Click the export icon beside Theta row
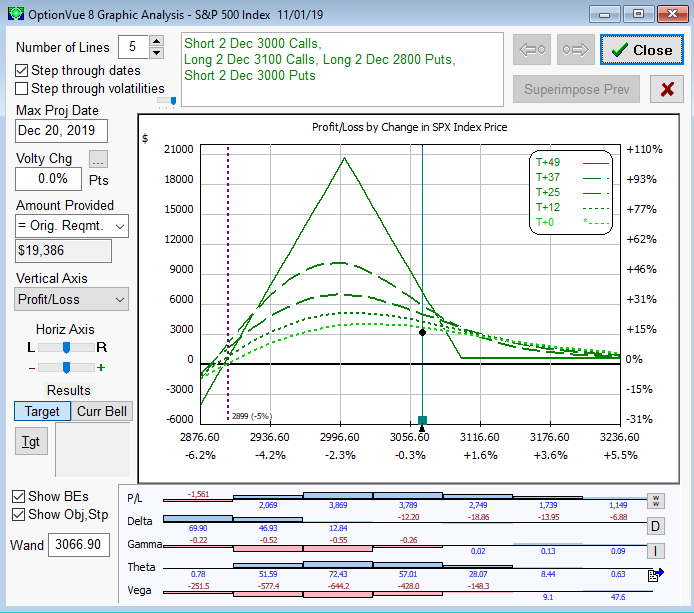This screenshot has height=613, width=694. point(656,574)
